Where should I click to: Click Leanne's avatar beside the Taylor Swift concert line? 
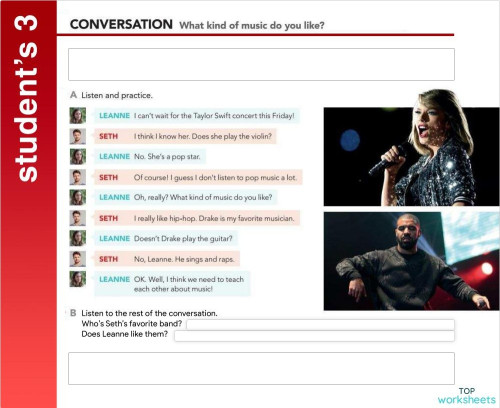click(78, 116)
